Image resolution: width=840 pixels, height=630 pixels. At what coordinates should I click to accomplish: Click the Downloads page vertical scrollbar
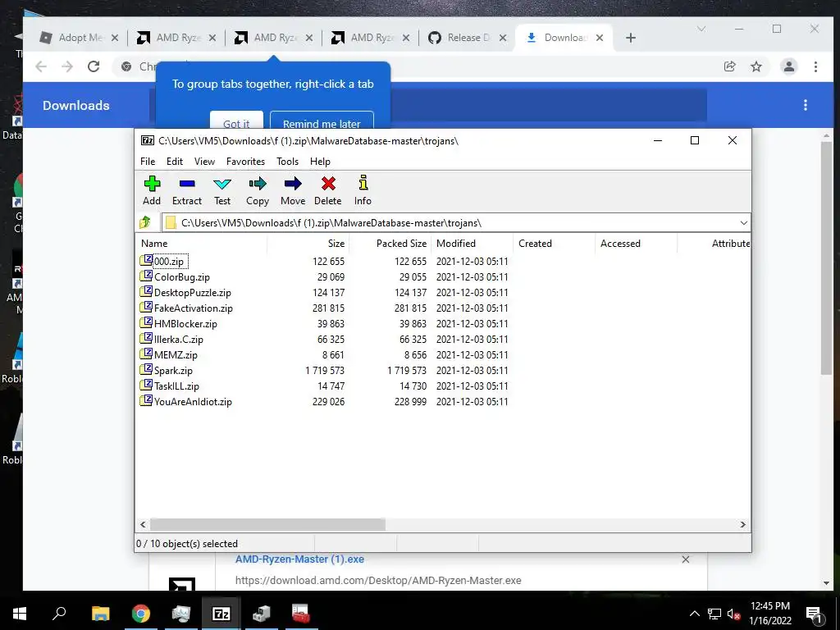point(826,258)
